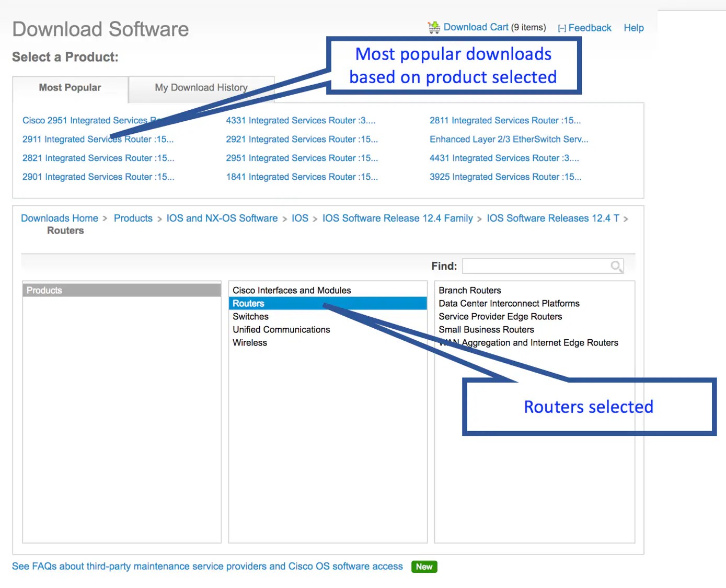The width and height of the screenshot is (726, 588).
Task: Navigate to IOS Software Release 12.4 Family breadcrumb
Action: (398, 218)
